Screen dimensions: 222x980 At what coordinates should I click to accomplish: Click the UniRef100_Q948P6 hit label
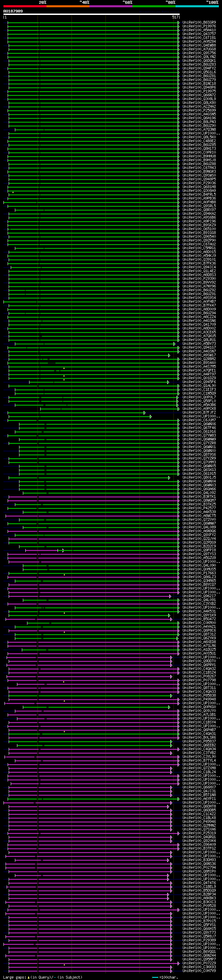(199, 88)
